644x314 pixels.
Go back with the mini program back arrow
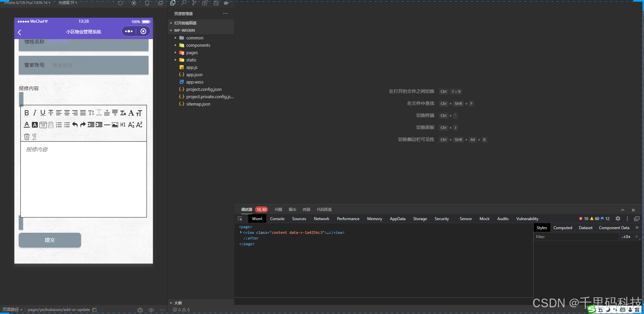coord(19,32)
